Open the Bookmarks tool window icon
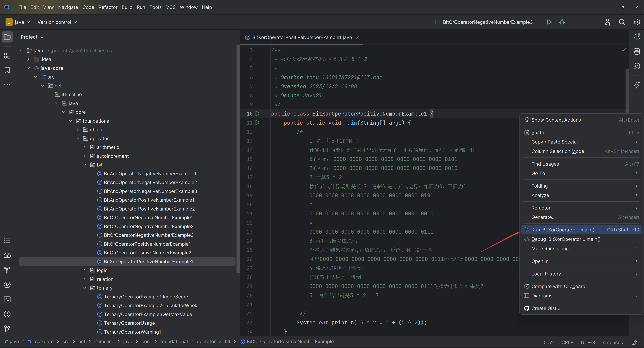 coord(7,70)
